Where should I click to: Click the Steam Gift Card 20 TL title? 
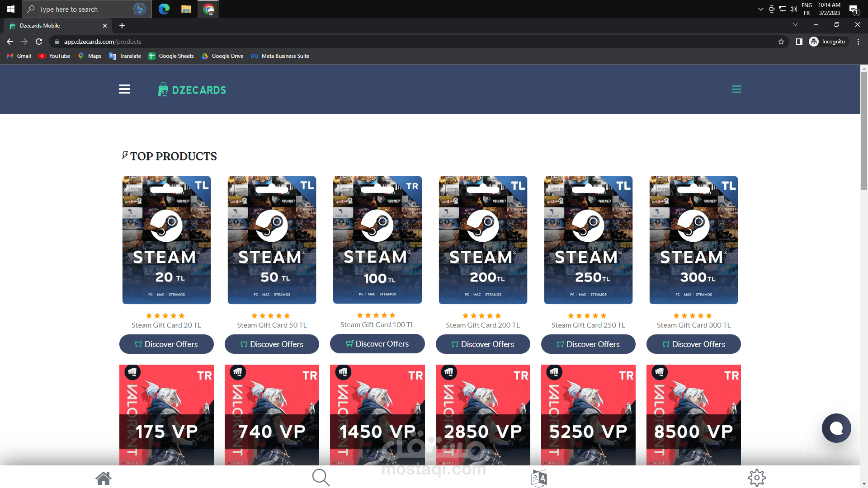[166, 325]
